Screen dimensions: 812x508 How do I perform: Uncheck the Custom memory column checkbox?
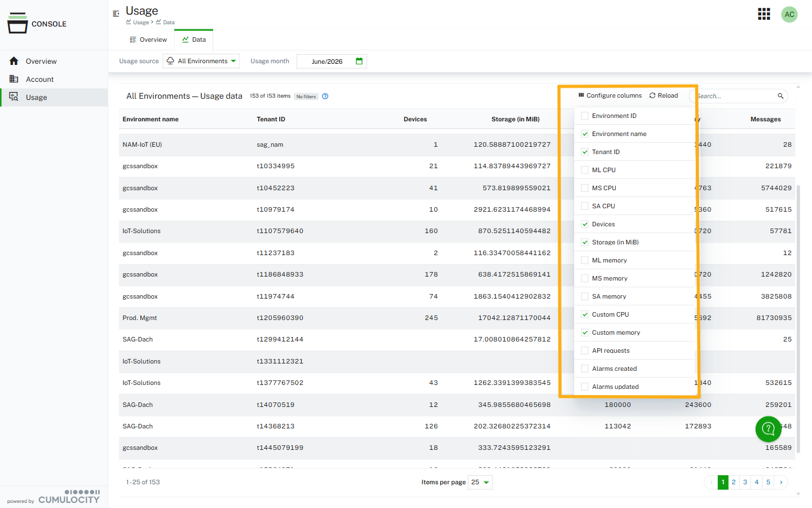585,332
